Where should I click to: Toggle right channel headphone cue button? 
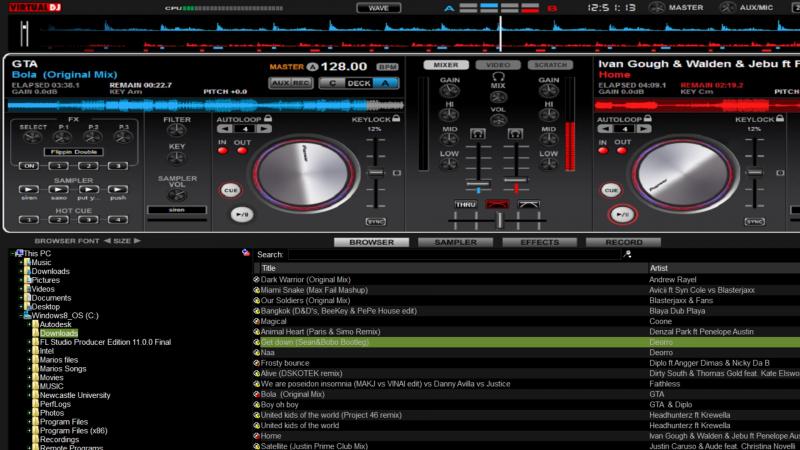(515, 134)
